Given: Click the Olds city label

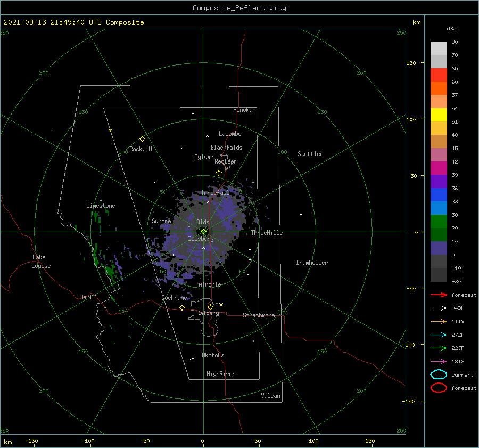Looking at the screenshot, I should [x=203, y=222].
